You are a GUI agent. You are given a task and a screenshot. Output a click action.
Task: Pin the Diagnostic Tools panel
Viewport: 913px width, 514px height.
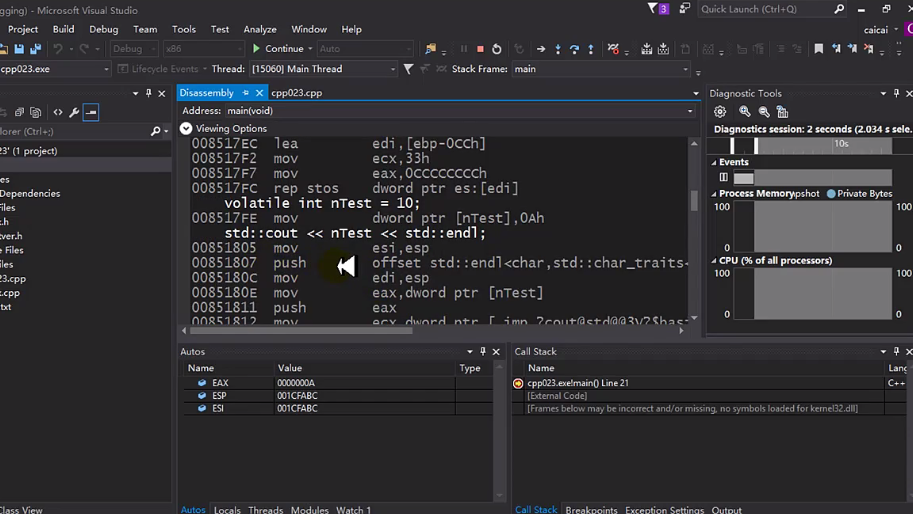pos(896,93)
